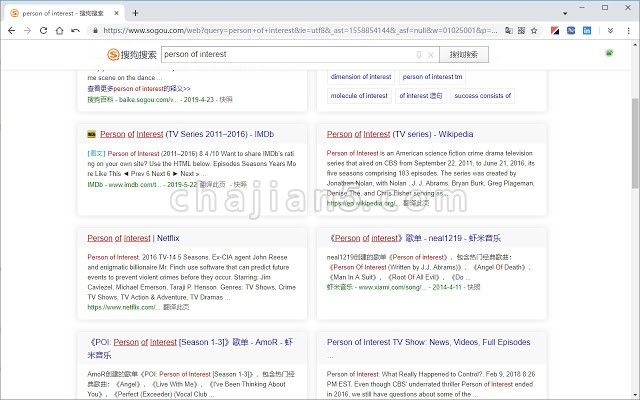Click the baike.sogou.com green URL
Viewport: 640px width, 400px height.
[x=148, y=100]
